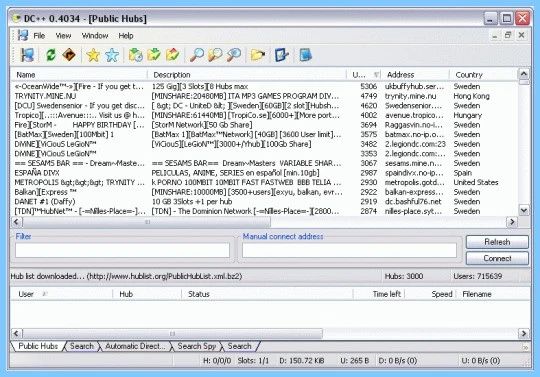Screen dimensions: 540x377
Task: Click hub list vertical scroll down arrow
Action: click(x=523, y=210)
